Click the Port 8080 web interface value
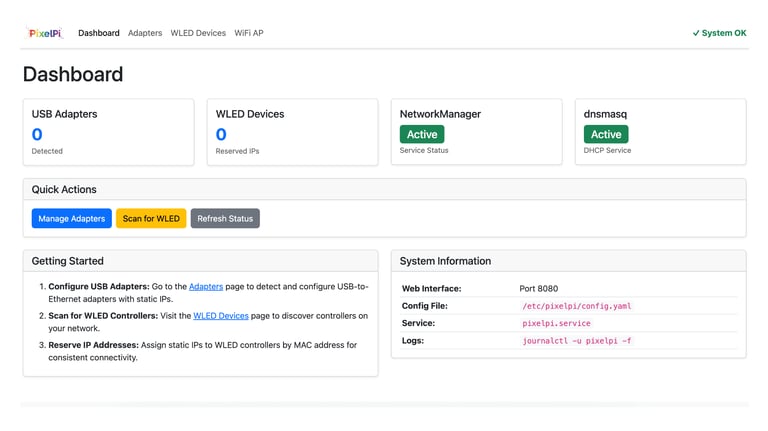This screenshot has height=431, width=768. pyautogui.click(x=539, y=289)
